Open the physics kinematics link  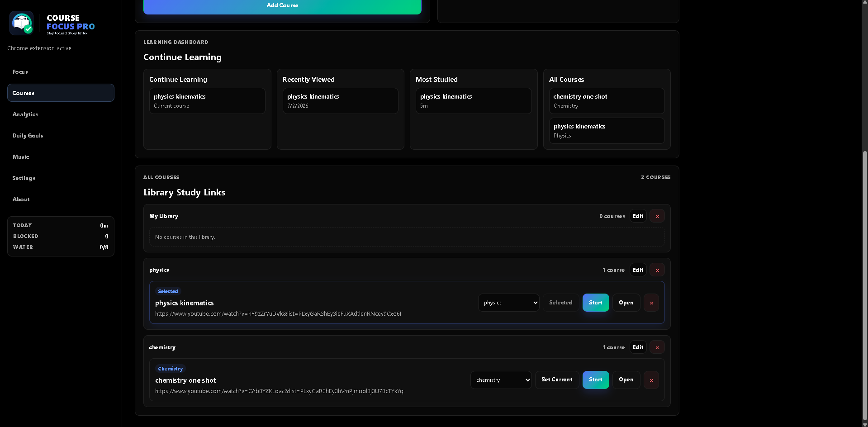tap(626, 303)
